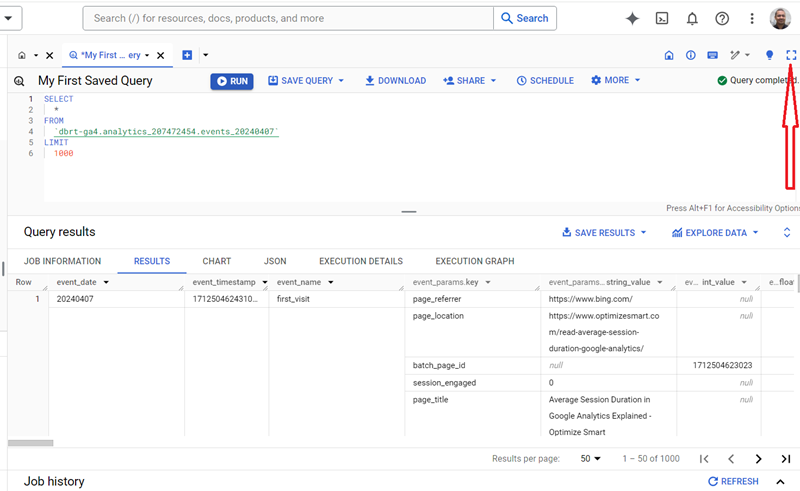The height and width of the screenshot is (491, 800).
Task: Open Execution Details tab
Action: [x=361, y=261]
